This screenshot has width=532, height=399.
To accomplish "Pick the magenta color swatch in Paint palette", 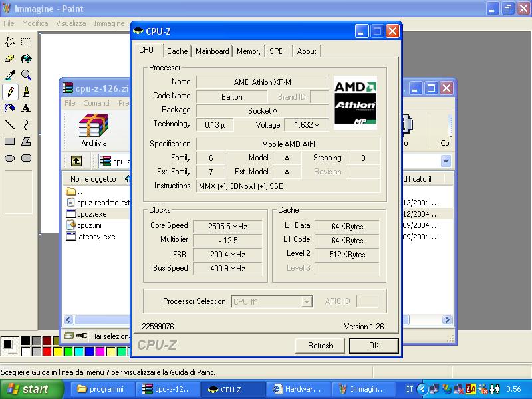I will pyautogui.click(x=100, y=351).
